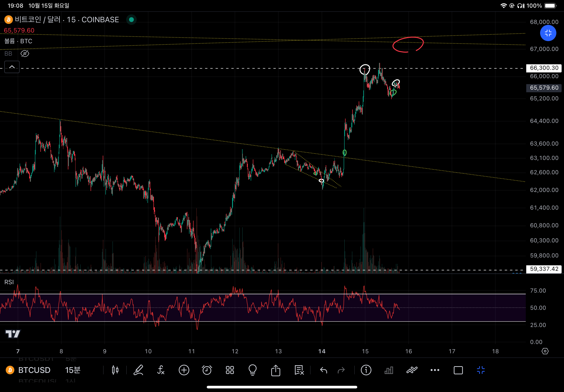Screen dimensions: 564x392
Task: Toggle BB indicator visibility eye
Action: click(x=25, y=54)
